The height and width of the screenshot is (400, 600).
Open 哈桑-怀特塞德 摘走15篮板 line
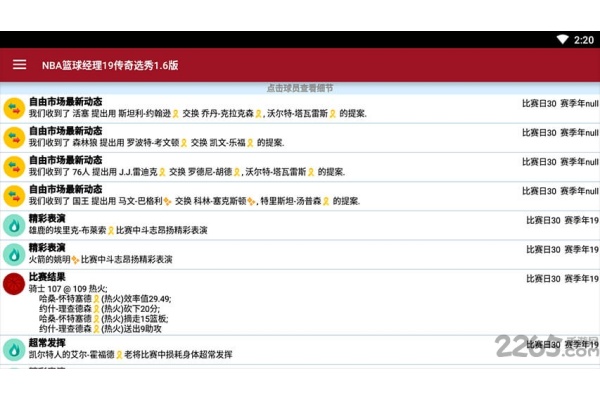point(104,318)
